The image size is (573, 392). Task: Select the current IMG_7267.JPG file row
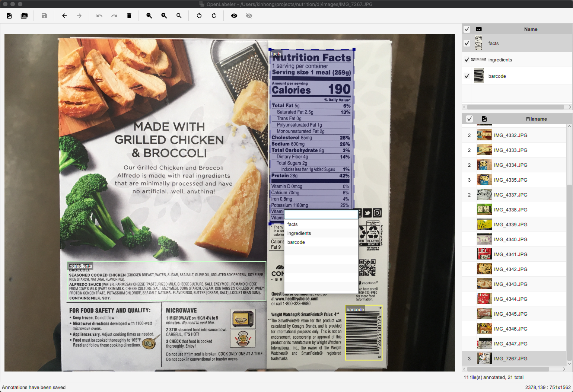[x=515, y=358]
